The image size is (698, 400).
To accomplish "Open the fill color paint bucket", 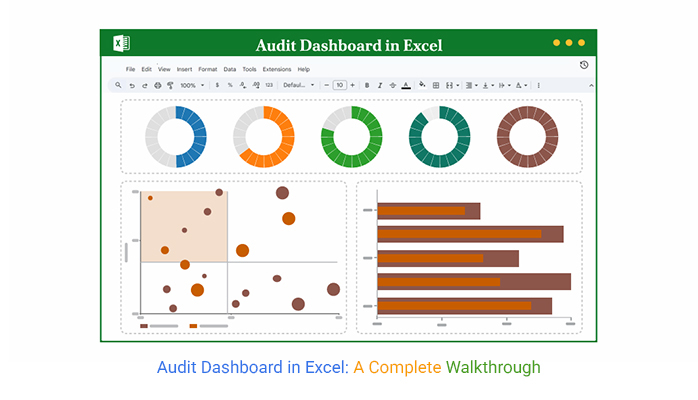I will [x=422, y=86].
